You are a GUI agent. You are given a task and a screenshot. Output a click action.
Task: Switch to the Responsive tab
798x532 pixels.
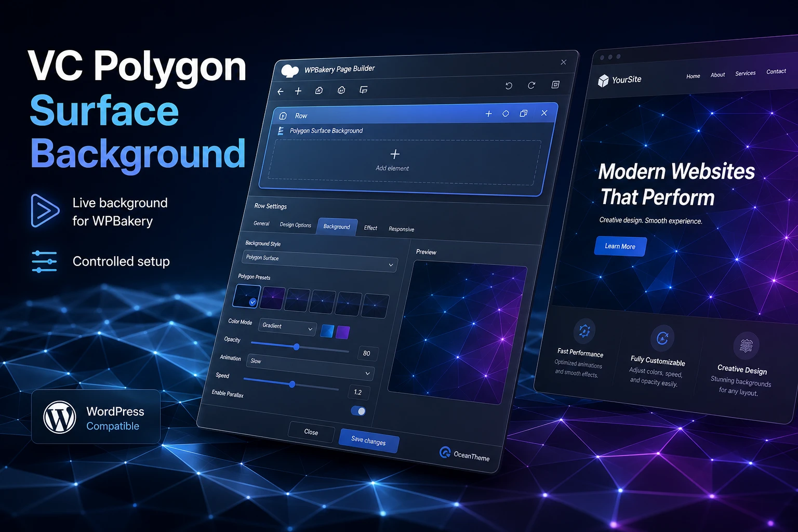[x=402, y=229]
